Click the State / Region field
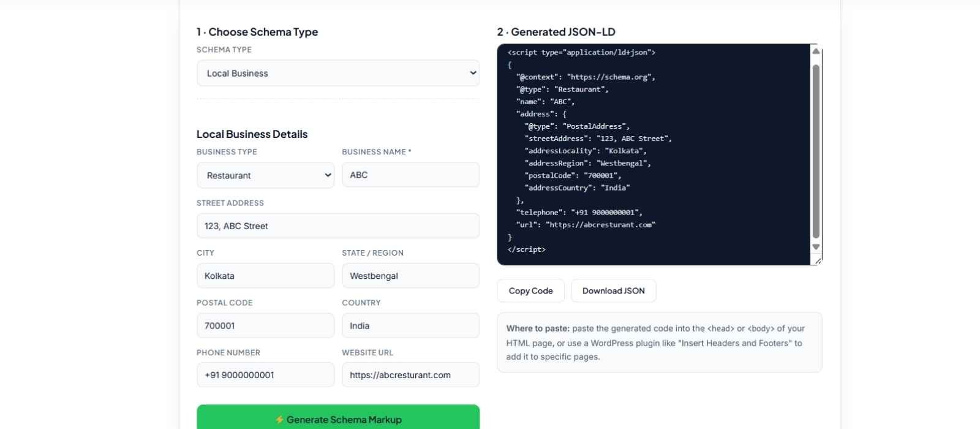 click(410, 276)
